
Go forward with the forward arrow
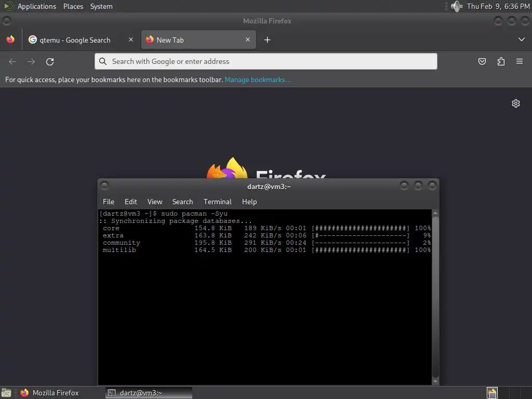coord(31,62)
